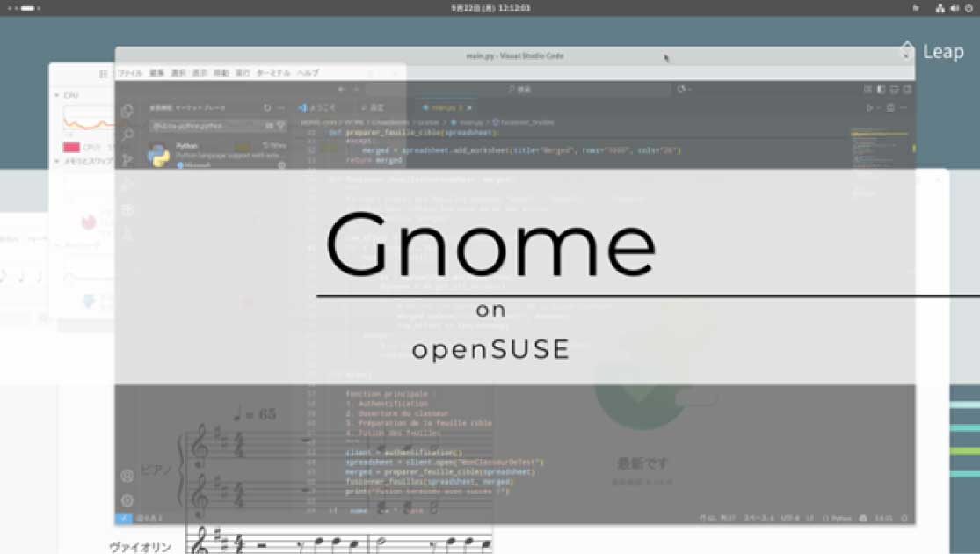Open the Accounts icon in activity bar
980x554 pixels.
click(x=127, y=476)
